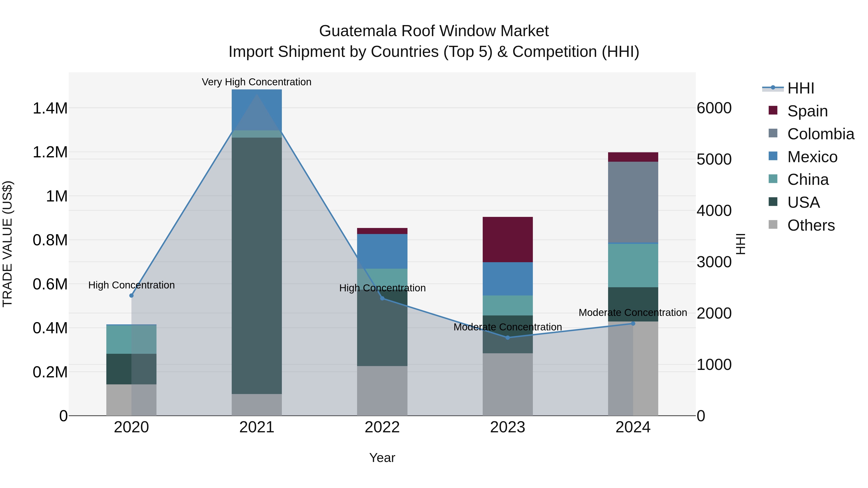This screenshot has height=488, width=868.
Task: Click the Mexico segment in the 2022 bar
Action: pyautogui.click(x=382, y=251)
